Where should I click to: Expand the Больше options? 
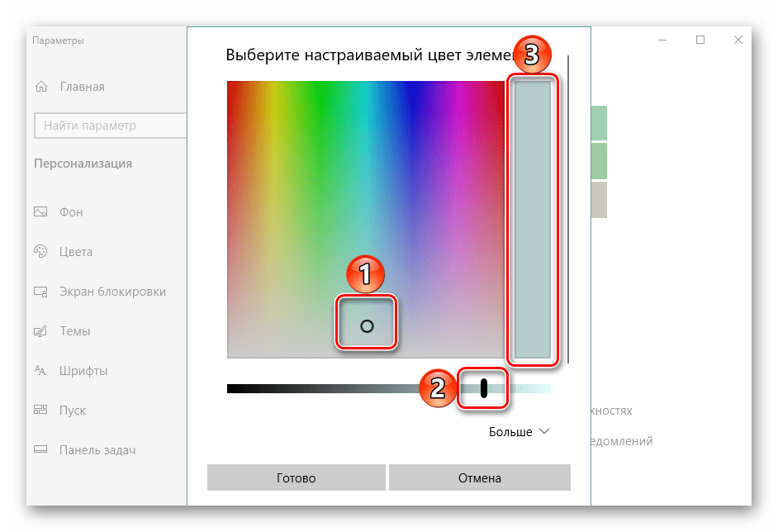coord(519,432)
